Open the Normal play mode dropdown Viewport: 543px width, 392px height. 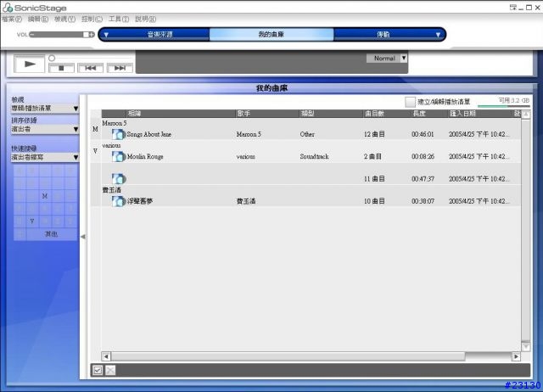pyautogui.click(x=387, y=59)
